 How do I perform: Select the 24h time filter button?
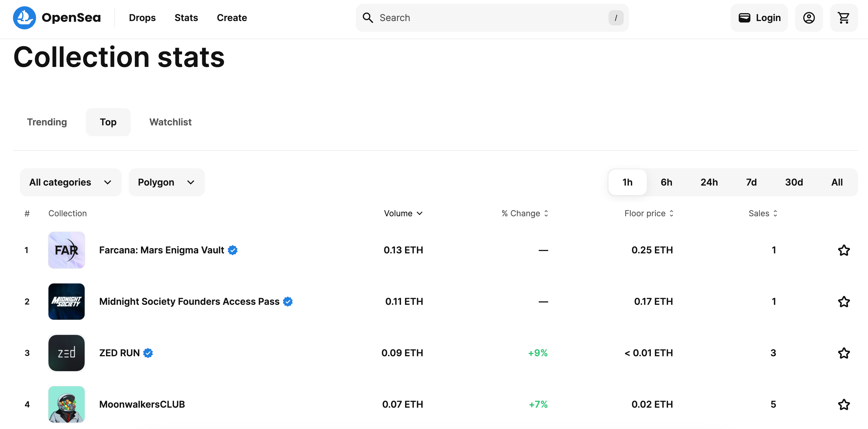click(709, 182)
